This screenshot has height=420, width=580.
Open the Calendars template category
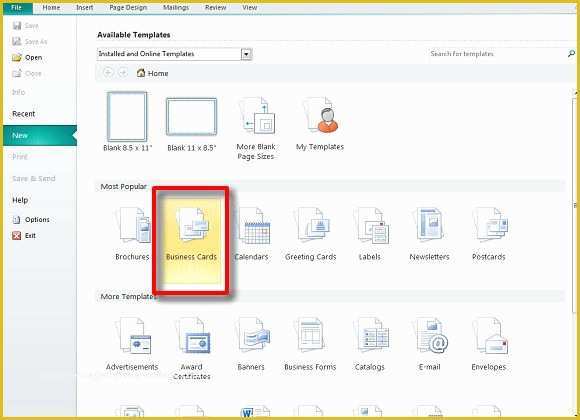coord(252,235)
